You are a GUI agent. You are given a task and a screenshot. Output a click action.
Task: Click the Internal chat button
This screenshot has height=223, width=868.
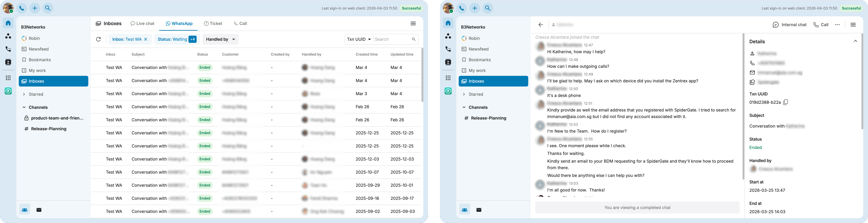point(790,25)
